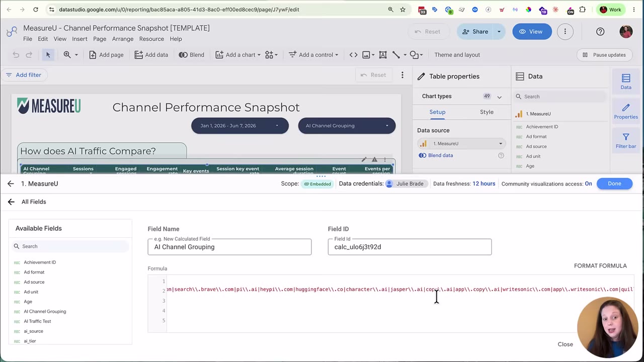Click the Blend data link

click(436, 155)
